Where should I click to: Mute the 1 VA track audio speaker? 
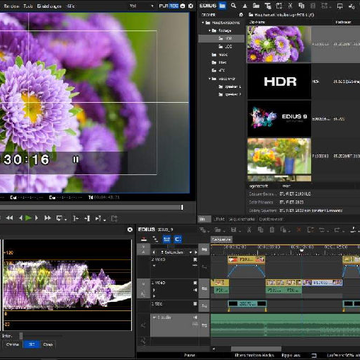[195, 289]
